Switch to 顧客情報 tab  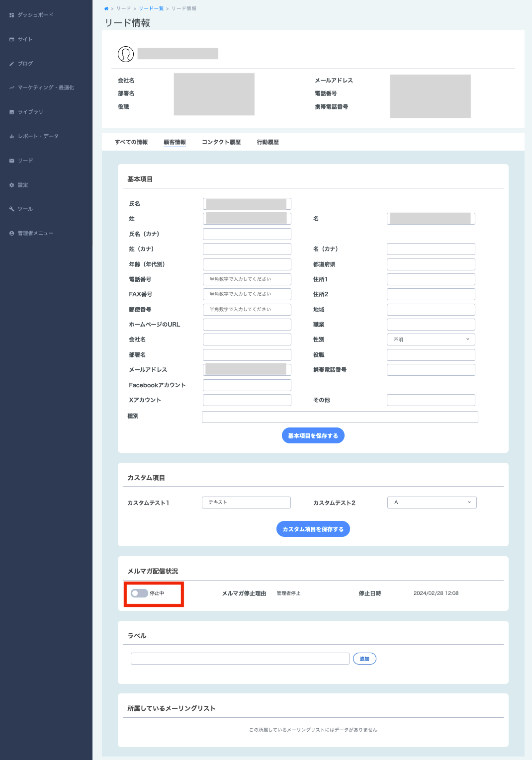point(175,142)
